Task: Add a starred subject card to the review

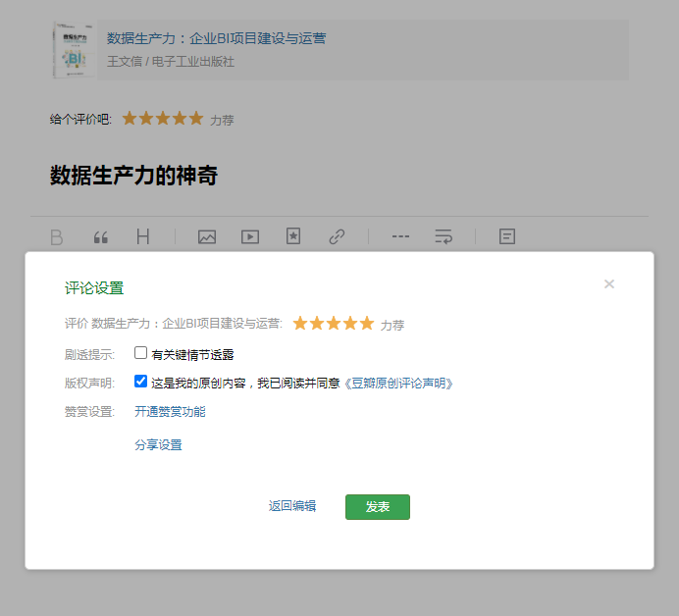Action: click(293, 236)
